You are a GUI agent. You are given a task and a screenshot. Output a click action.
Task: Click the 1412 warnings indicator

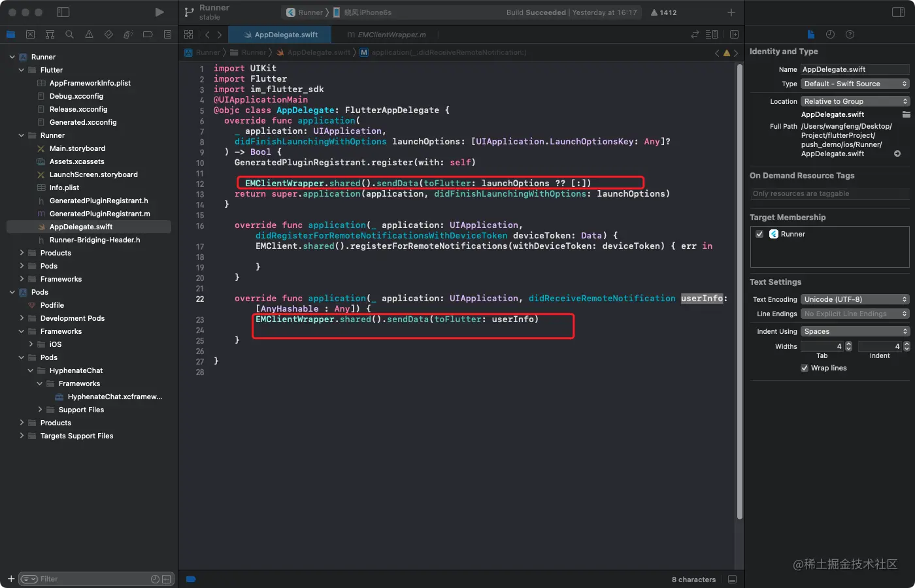[x=663, y=12]
